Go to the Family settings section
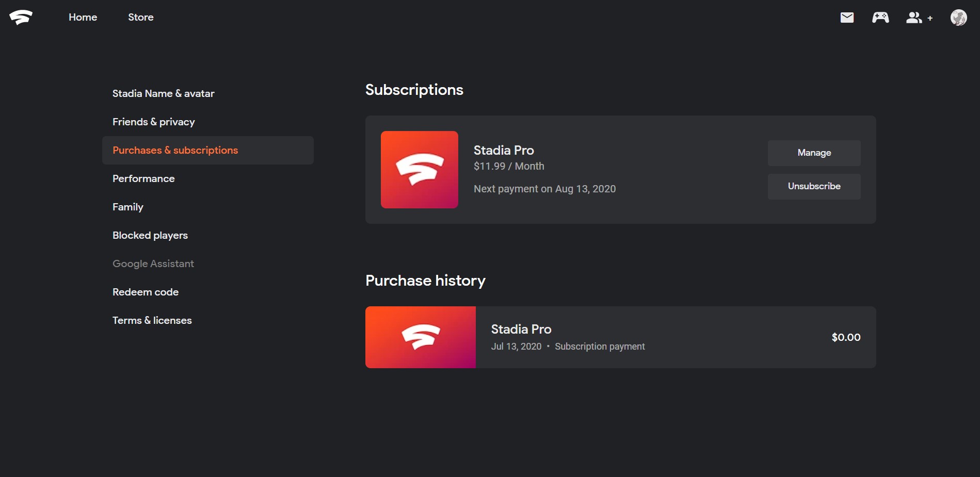980x477 pixels. [x=127, y=207]
